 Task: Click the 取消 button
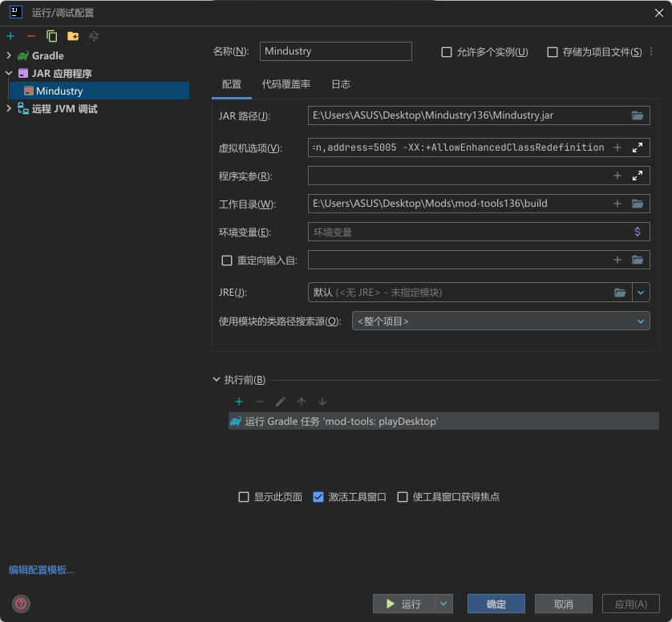(x=564, y=604)
